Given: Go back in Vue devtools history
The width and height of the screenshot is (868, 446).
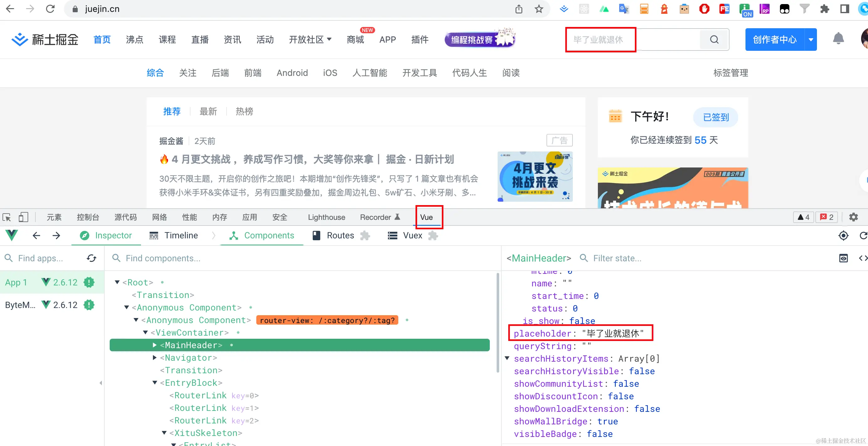Looking at the screenshot, I should click(36, 235).
